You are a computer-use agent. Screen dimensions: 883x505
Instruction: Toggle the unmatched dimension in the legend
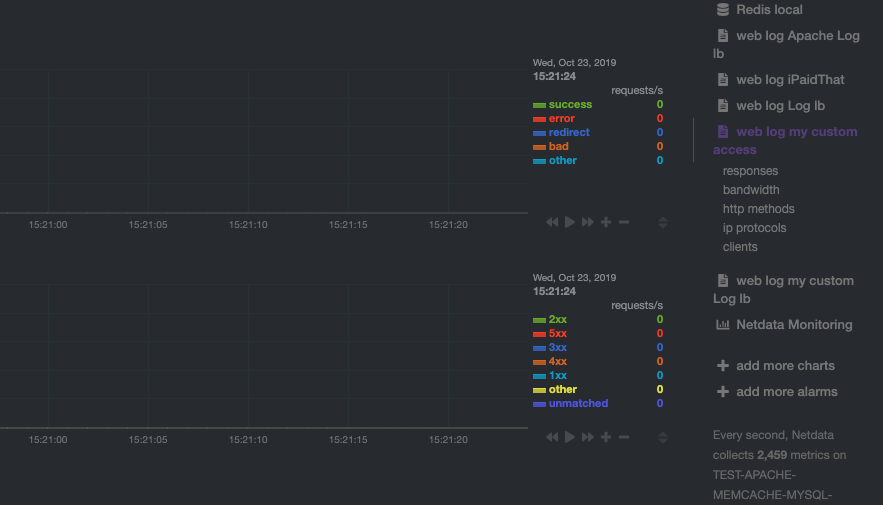578,403
